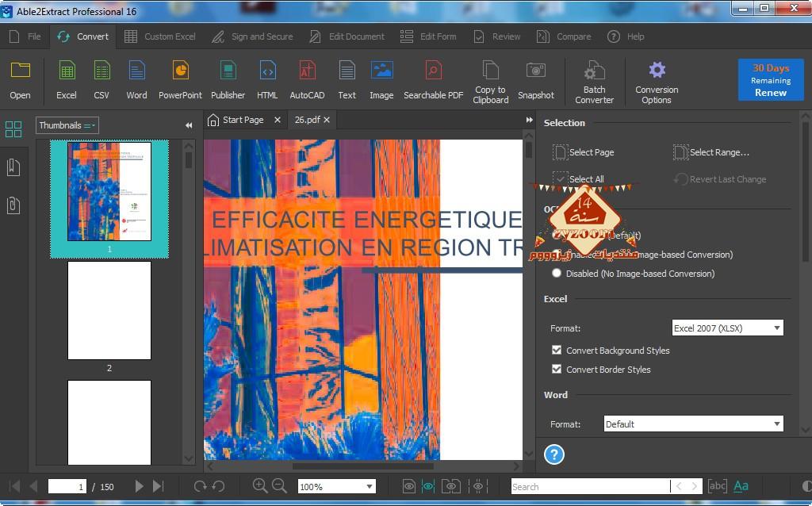This screenshot has width=812, height=506.
Task: Click the Search text field
Action: (x=590, y=486)
